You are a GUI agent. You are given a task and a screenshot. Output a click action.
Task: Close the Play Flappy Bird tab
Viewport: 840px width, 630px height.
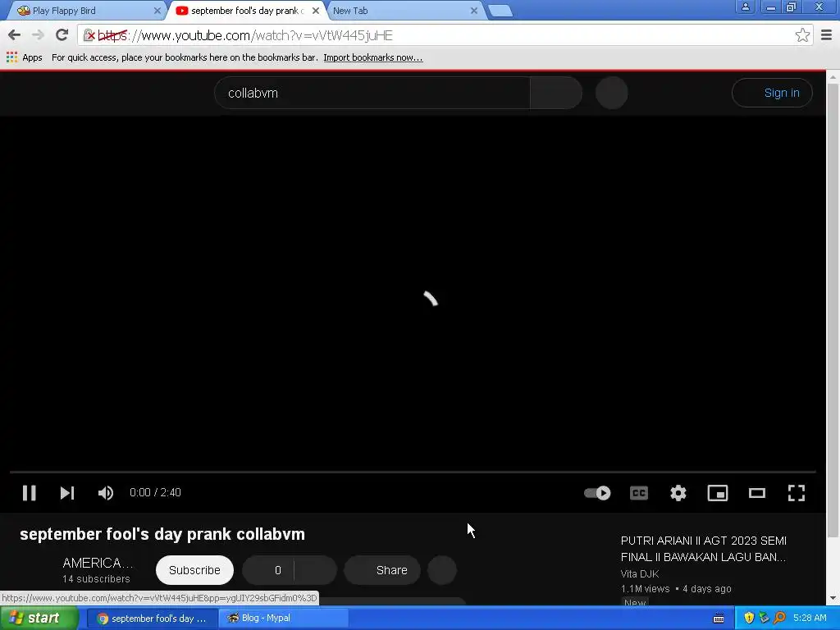[157, 11]
